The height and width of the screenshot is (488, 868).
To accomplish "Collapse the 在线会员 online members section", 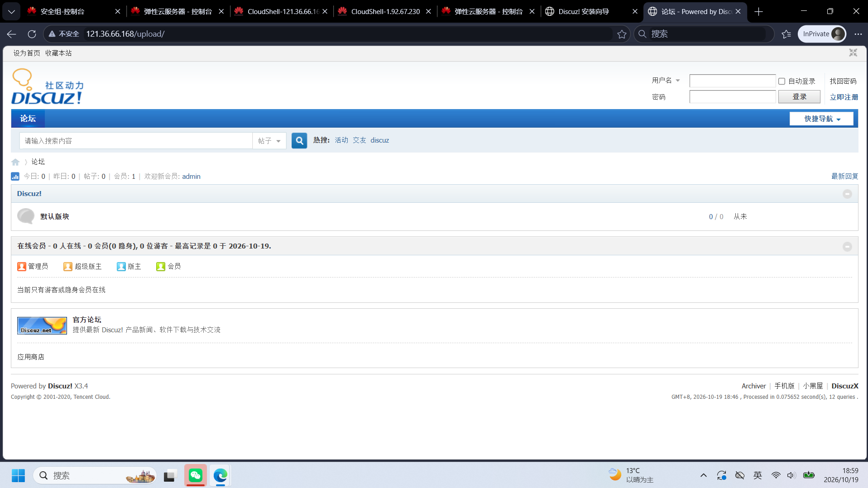I will coord(847,246).
